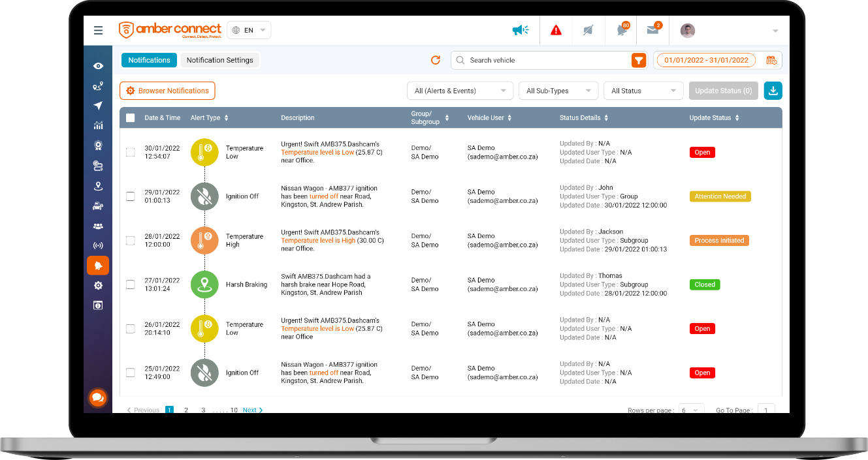The height and width of the screenshot is (460, 868).
Task: Open the vehicles car icon in sidebar
Action: pyautogui.click(x=98, y=206)
